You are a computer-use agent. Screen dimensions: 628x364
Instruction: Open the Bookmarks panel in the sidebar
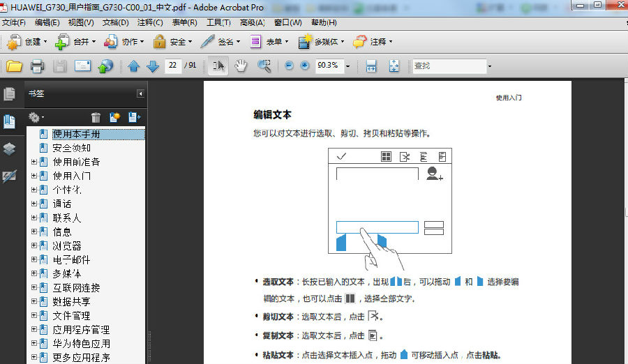click(x=10, y=121)
